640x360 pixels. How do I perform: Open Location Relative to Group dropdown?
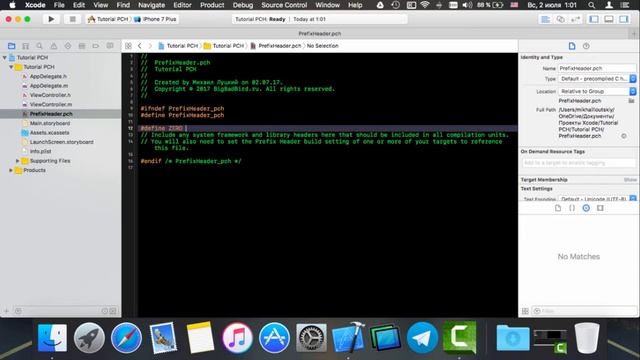tap(597, 91)
